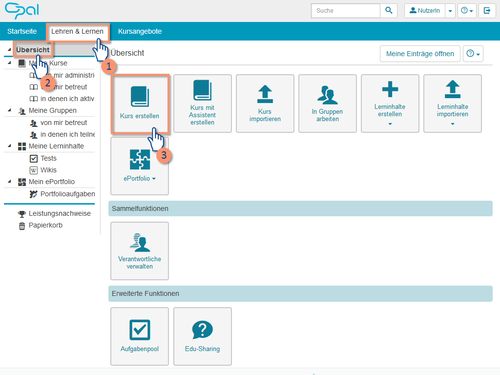The height and width of the screenshot is (375, 500).
Task: Click the Meine Lerninhalte grid icon
Action: click(22, 146)
